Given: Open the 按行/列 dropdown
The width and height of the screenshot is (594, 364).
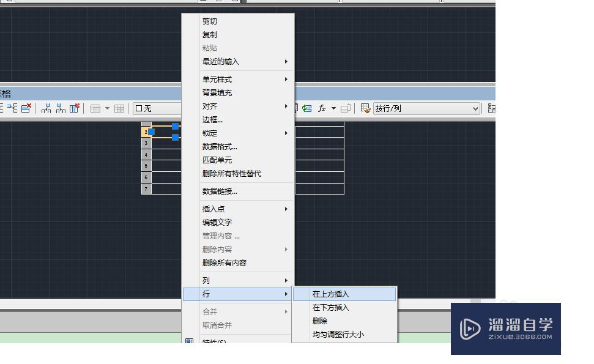Looking at the screenshot, I should tap(426, 108).
